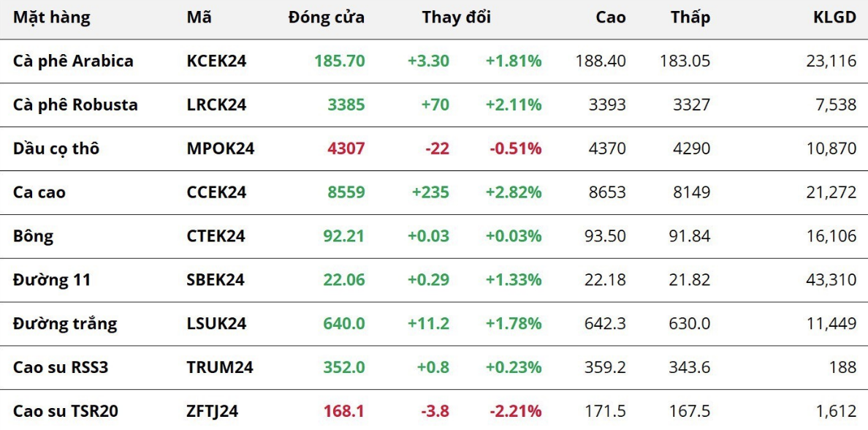Open the Cà phê Arabica row

(x=73, y=61)
